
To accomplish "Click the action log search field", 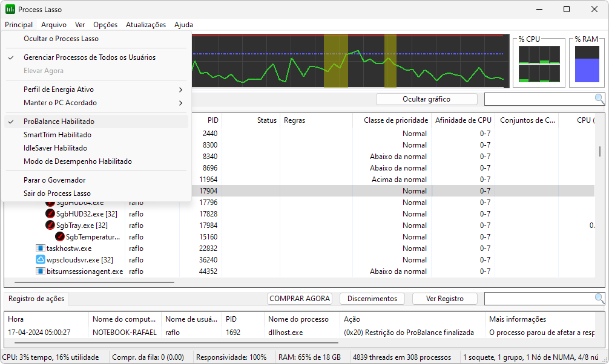I will coord(539,299).
